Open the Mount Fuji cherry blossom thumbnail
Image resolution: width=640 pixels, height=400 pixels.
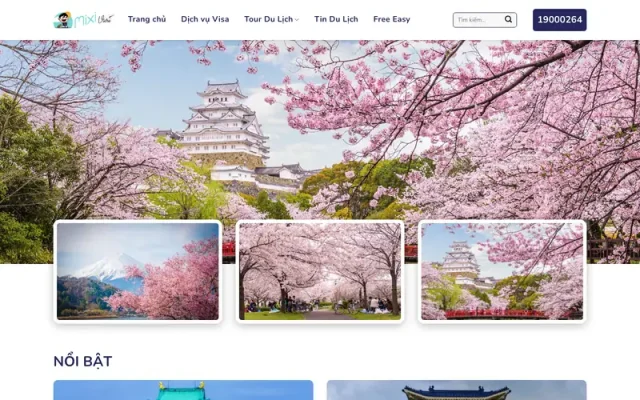coord(138,271)
